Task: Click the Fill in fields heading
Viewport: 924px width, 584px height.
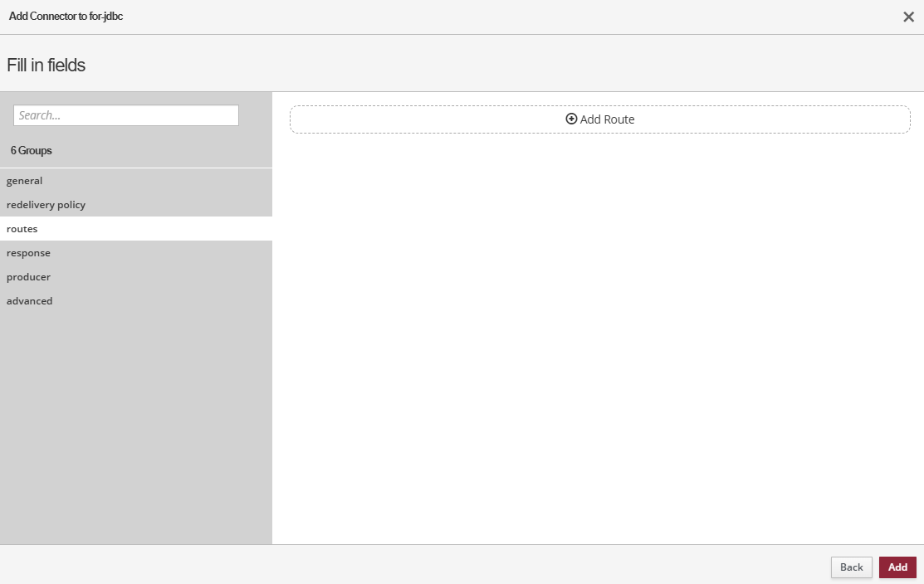Action: click(46, 65)
